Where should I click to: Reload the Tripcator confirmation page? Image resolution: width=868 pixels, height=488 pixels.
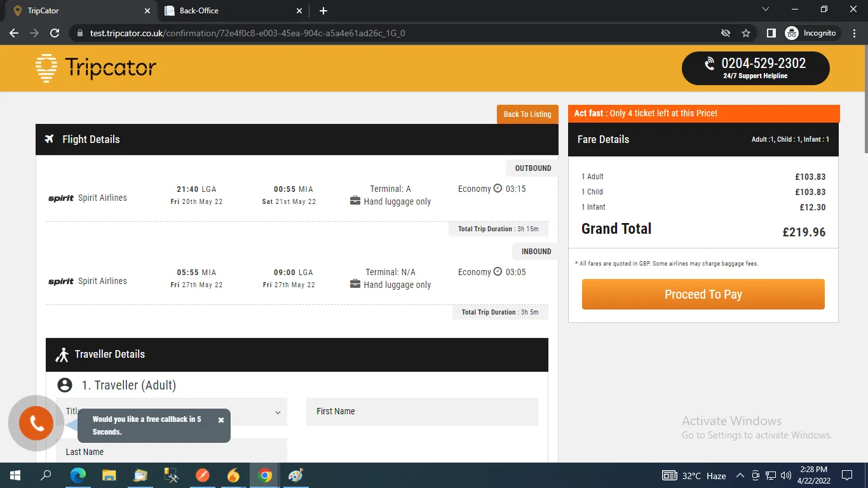55,33
